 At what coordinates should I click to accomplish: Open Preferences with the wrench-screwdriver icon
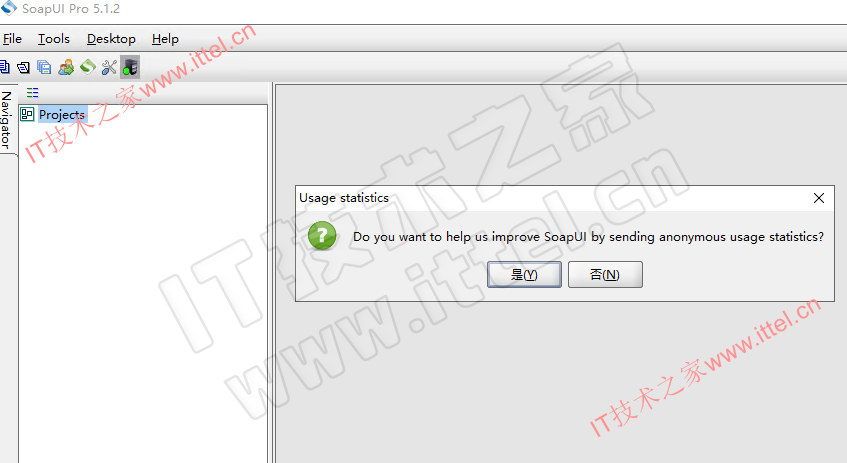(x=109, y=68)
